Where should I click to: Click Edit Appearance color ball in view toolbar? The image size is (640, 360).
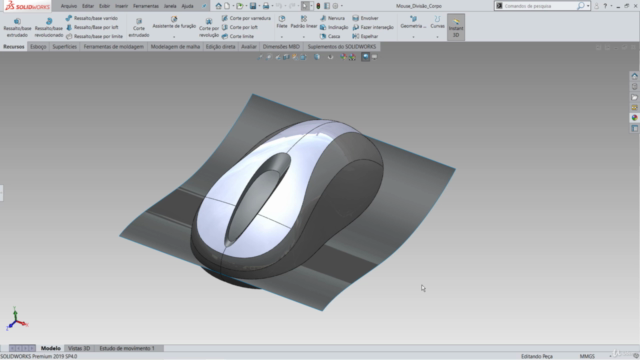coord(343,57)
